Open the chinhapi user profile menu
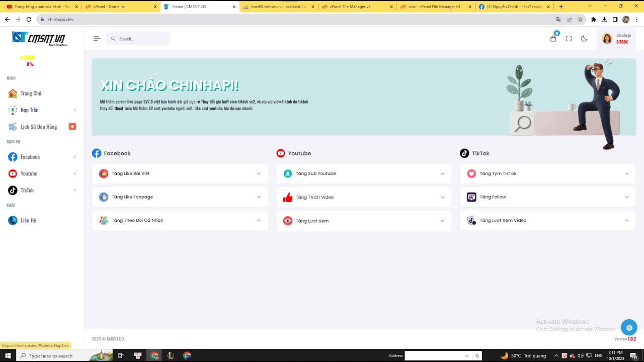The height and width of the screenshot is (362, 644). pos(616,39)
